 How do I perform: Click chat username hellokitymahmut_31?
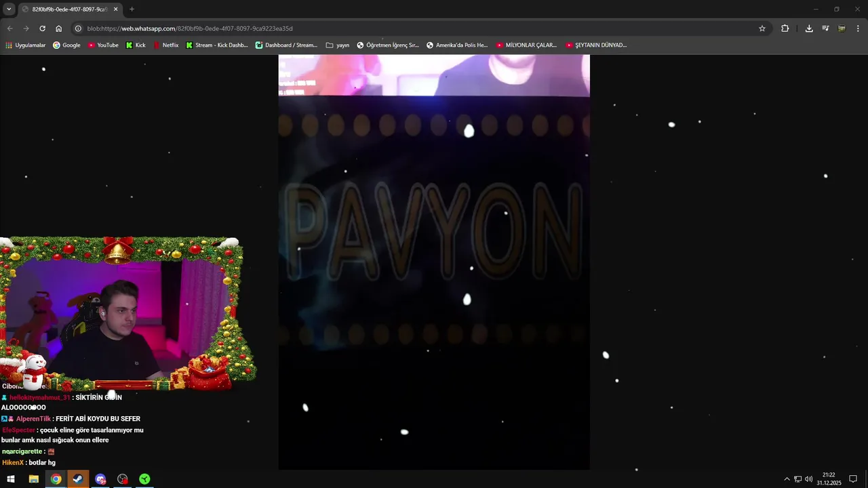coord(40,398)
